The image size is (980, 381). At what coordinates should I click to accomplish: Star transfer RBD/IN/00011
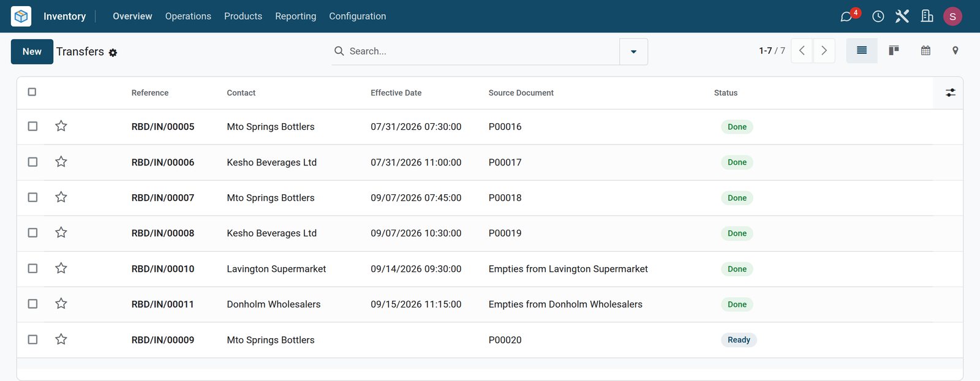point(61,304)
